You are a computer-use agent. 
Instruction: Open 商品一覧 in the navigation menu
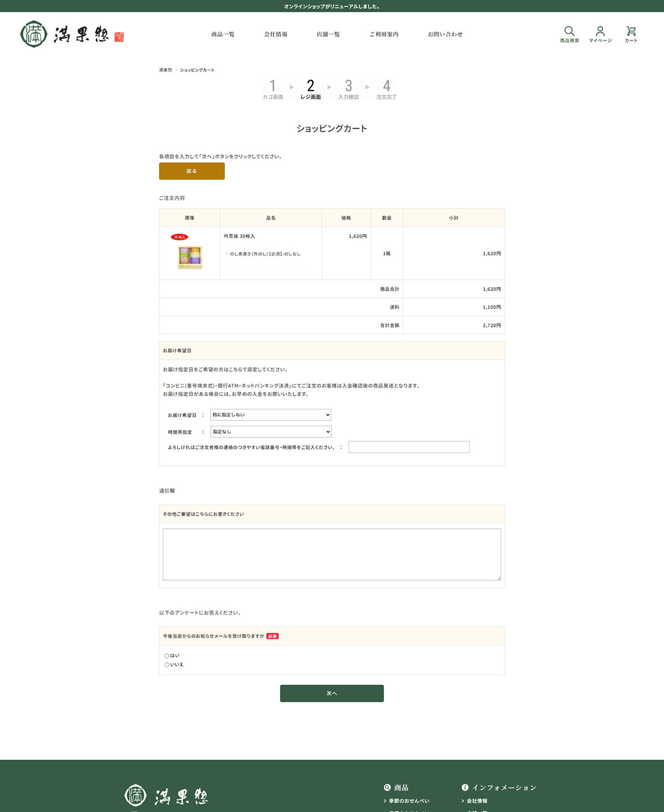pyautogui.click(x=222, y=34)
